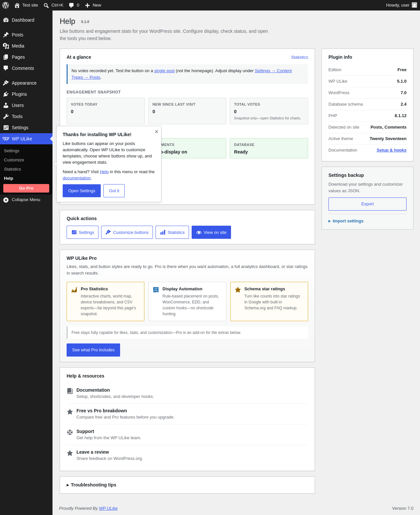Open the Statistics submenu item
The width and height of the screenshot is (420, 515).
(x=12, y=169)
